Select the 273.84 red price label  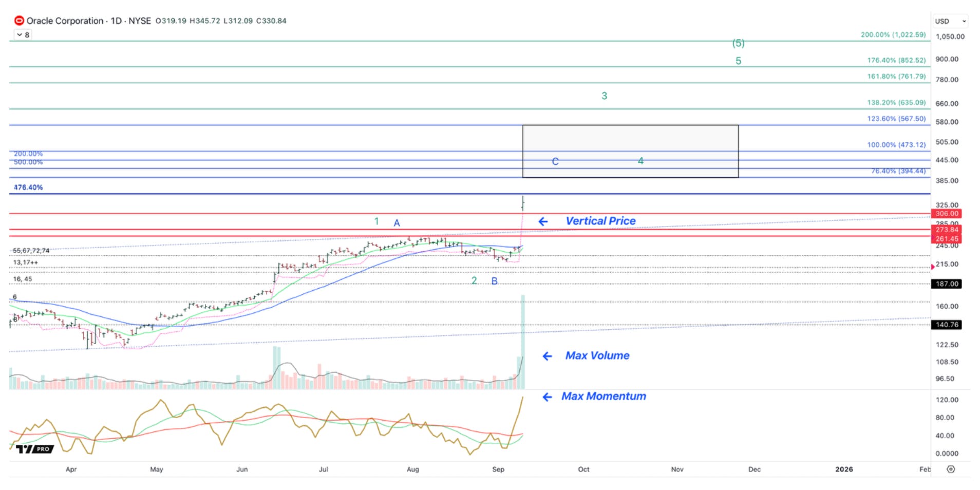946,230
